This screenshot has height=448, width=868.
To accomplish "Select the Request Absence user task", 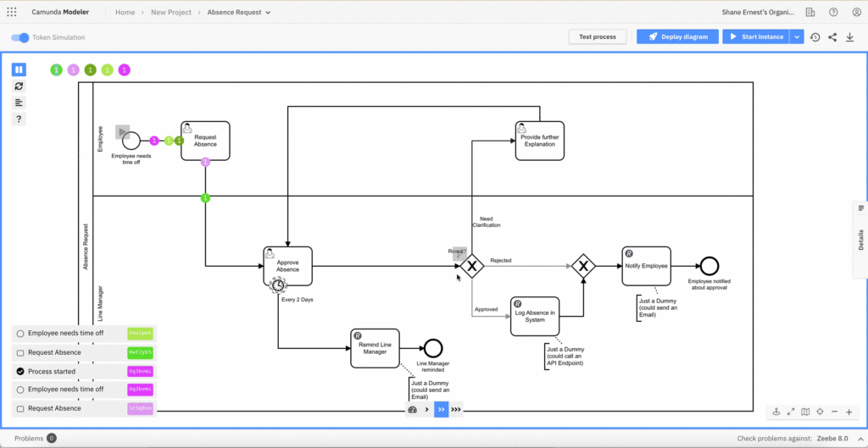I will (205, 141).
